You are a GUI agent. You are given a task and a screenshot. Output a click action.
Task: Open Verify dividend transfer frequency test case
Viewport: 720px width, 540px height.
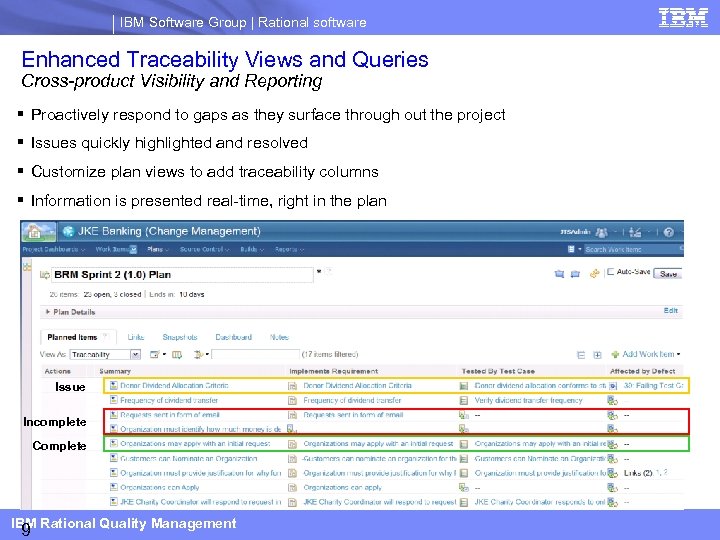[529, 400]
